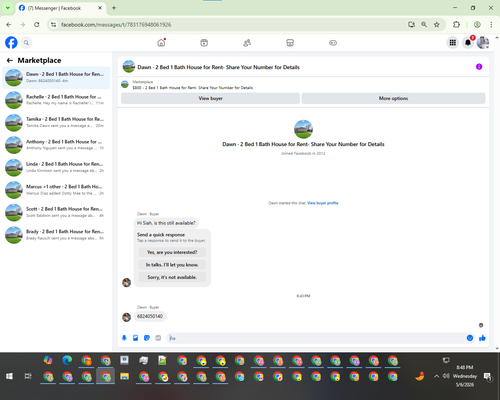View site information icon in address bar
The image size is (500, 400).
point(53,25)
